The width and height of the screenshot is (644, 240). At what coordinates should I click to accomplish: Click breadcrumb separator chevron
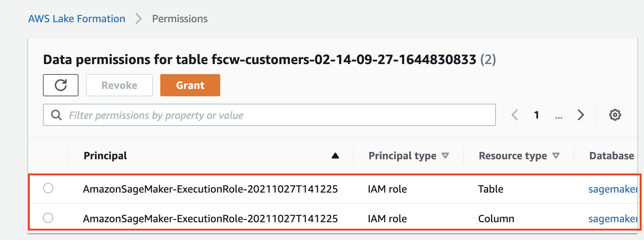(138, 19)
